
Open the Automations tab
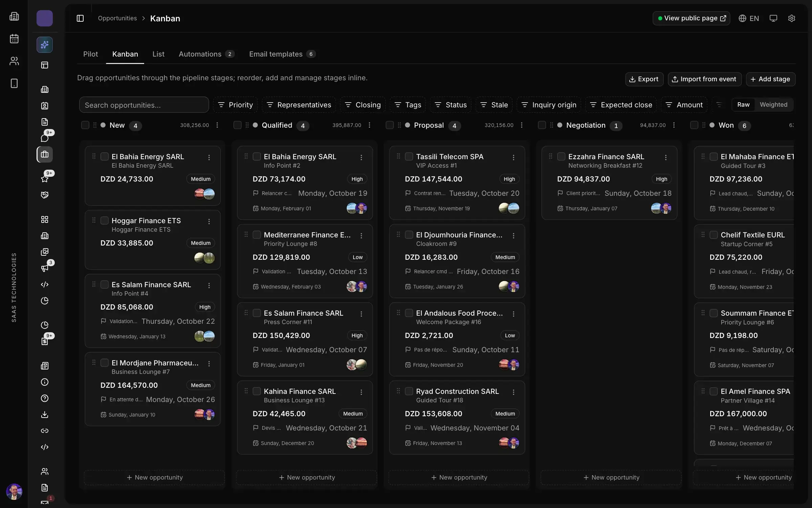click(206, 54)
